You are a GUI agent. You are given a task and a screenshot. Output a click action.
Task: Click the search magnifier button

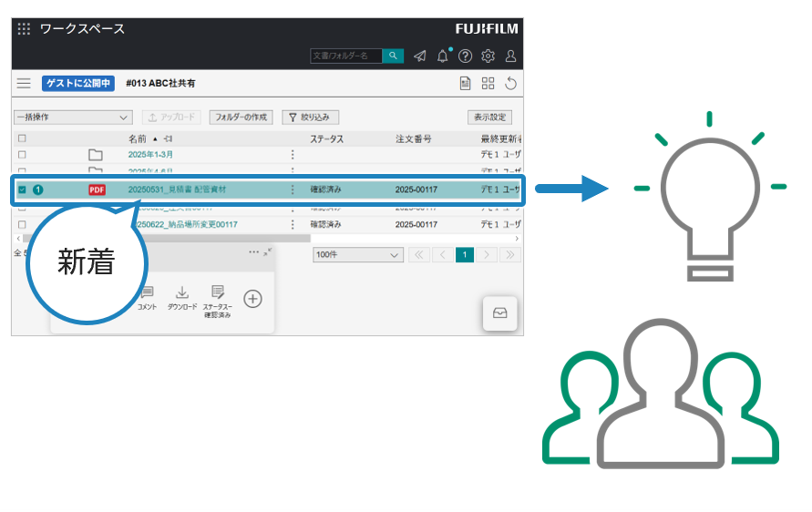coord(393,56)
